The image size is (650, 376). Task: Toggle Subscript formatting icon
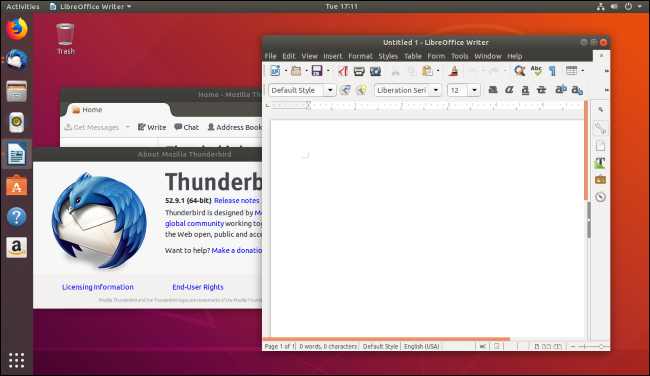coord(577,90)
